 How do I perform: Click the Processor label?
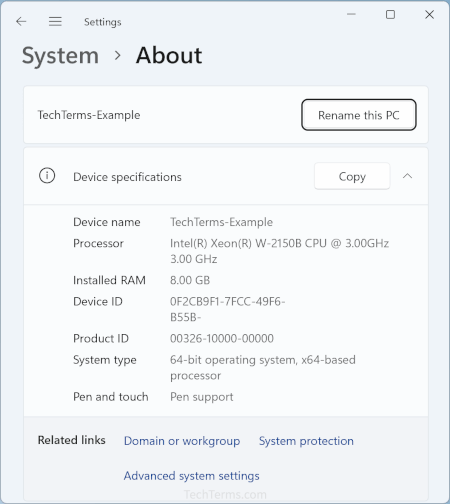click(x=98, y=243)
